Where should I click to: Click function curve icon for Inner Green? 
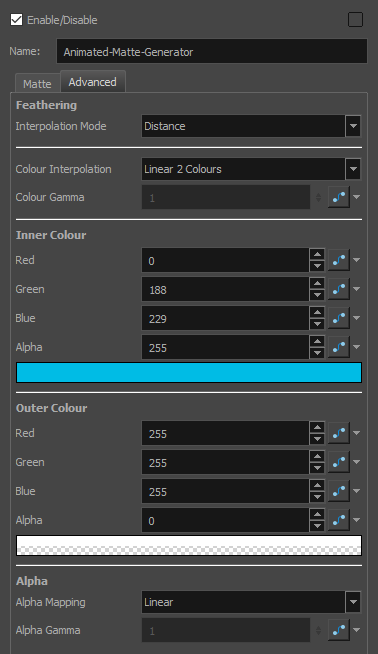pos(339,289)
